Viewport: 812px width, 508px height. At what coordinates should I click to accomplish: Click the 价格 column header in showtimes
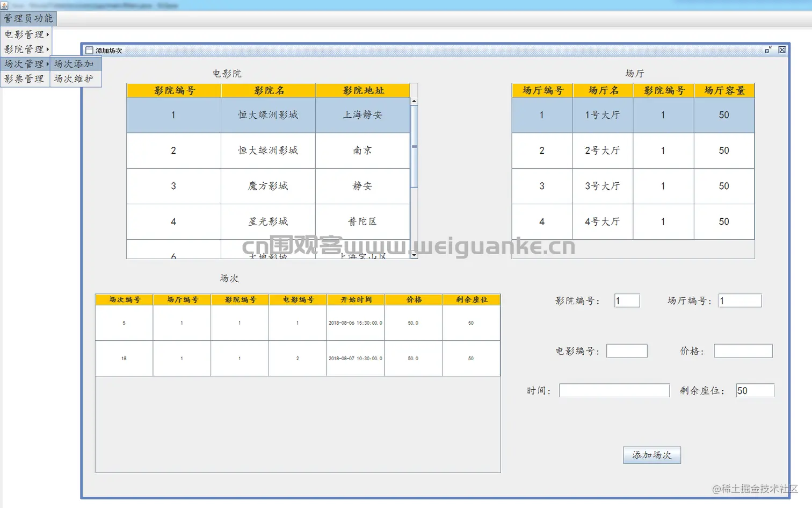pos(414,299)
